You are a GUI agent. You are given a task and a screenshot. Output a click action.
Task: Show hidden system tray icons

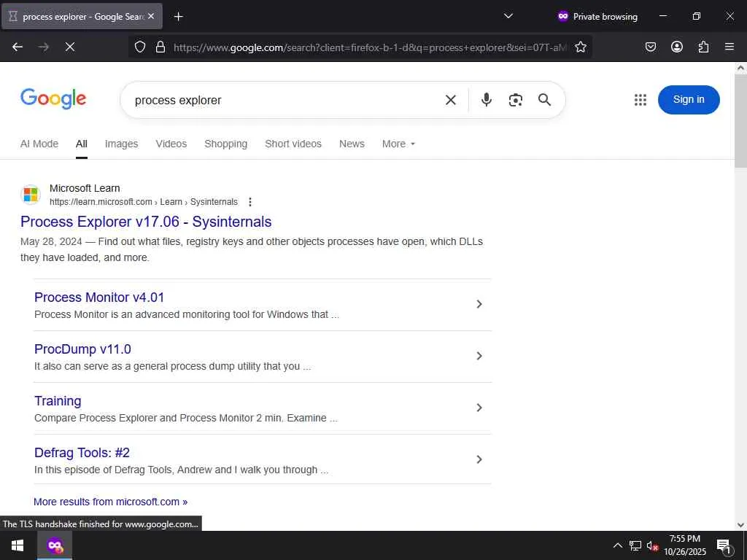pos(617,545)
